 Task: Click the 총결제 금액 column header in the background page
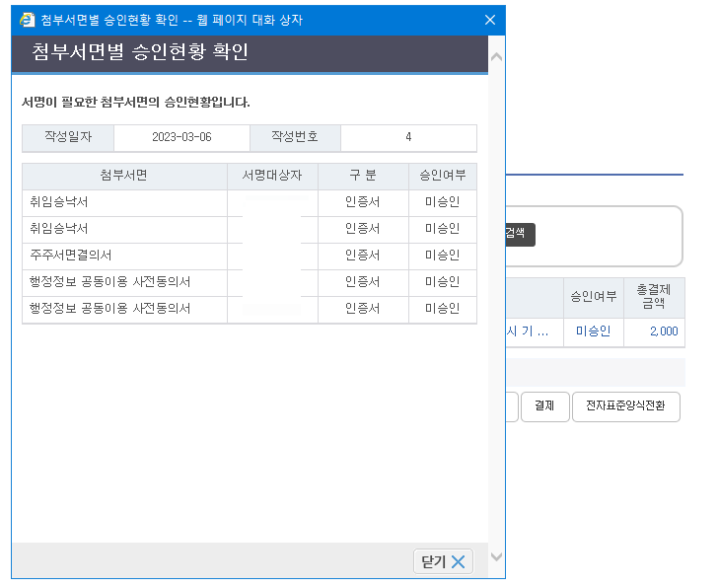pyautogui.click(x=654, y=297)
